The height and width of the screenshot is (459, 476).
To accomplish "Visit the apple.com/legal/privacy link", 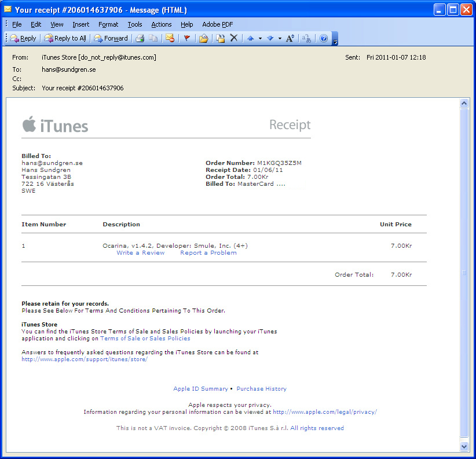I will 325,412.
